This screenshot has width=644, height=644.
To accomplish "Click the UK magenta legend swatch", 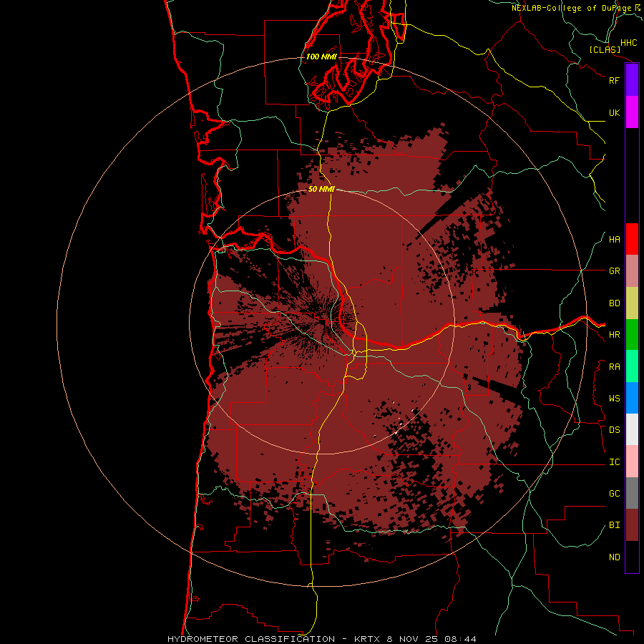I will (632, 112).
